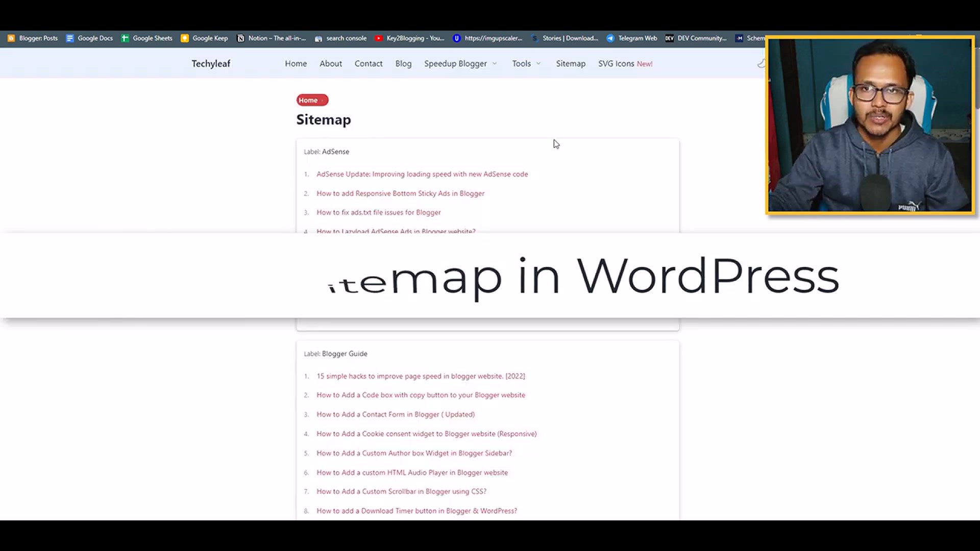
Task: Open Contact Form in Blogger post
Action: click(x=396, y=414)
